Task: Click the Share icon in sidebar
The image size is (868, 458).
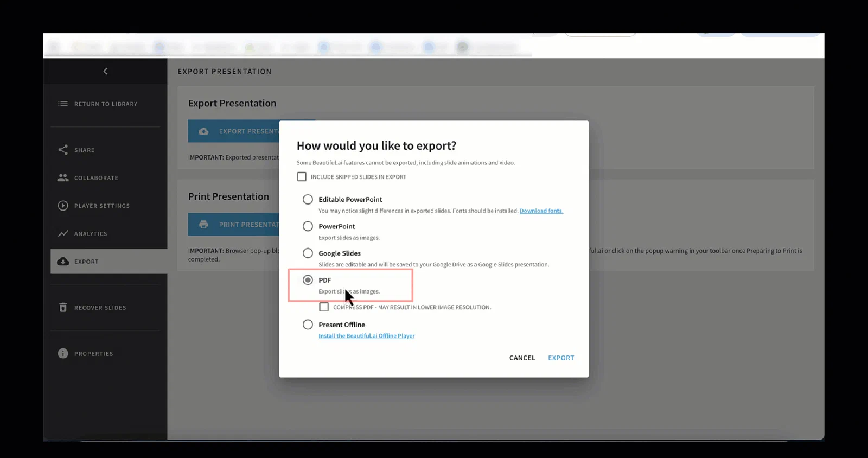Action: (63, 150)
